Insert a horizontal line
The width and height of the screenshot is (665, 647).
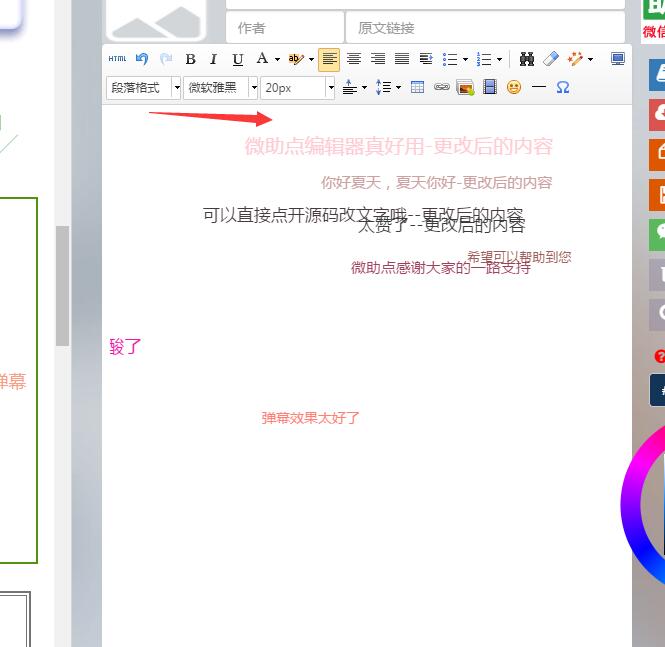pos(539,87)
